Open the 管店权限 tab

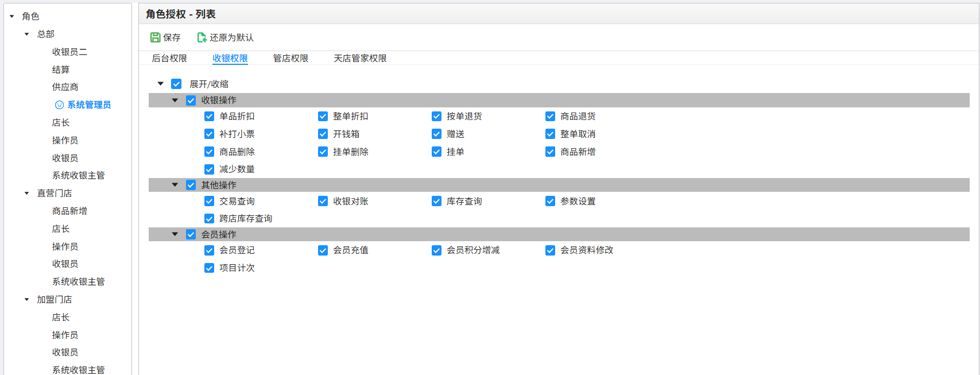click(x=290, y=58)
